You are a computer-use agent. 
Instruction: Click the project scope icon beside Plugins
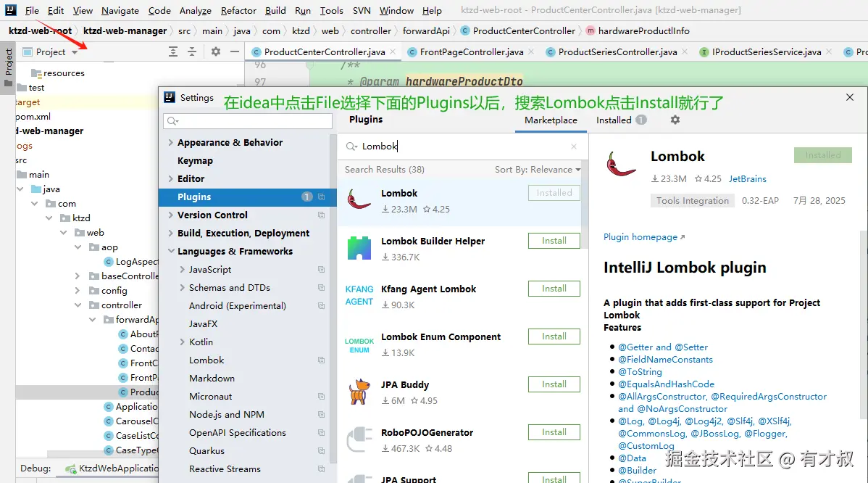321,197
